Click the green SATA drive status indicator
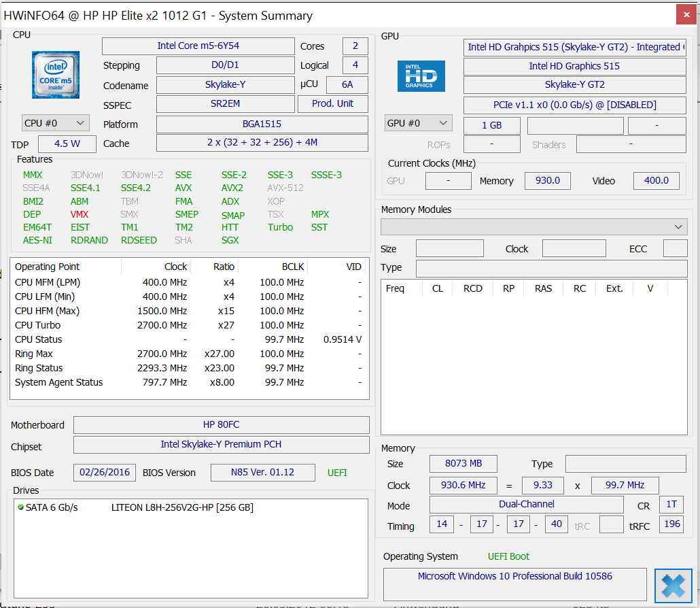The width and height of the screenshot is (700, 608). tap(20, 507)
